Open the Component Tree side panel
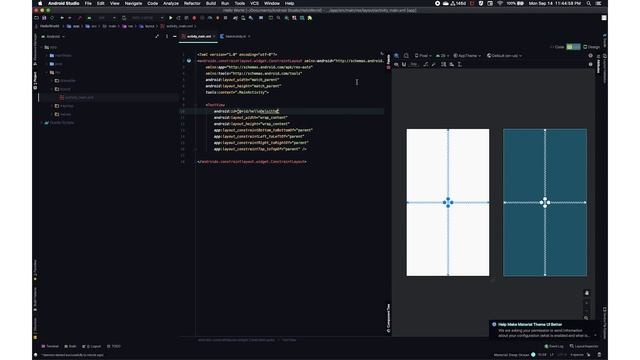Viewport: 640px width, 360px height. (388, 318)
